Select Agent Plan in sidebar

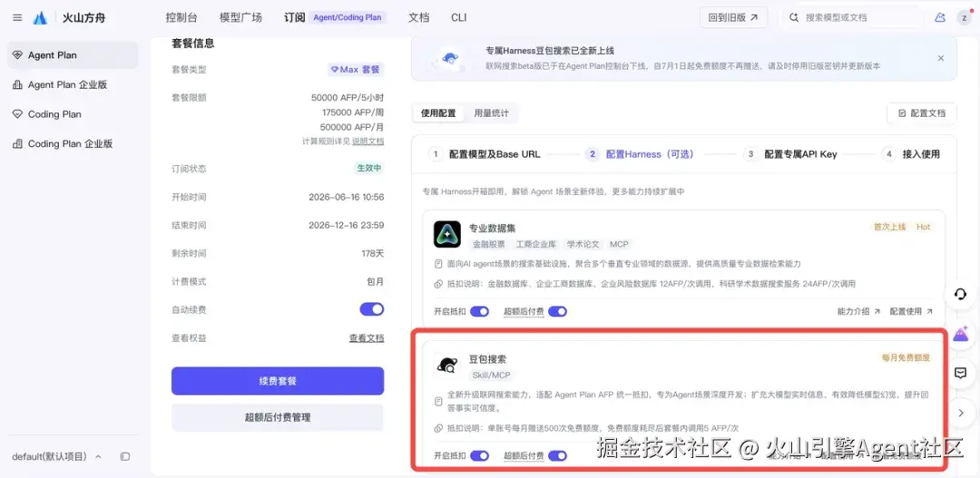coord(73,55)
